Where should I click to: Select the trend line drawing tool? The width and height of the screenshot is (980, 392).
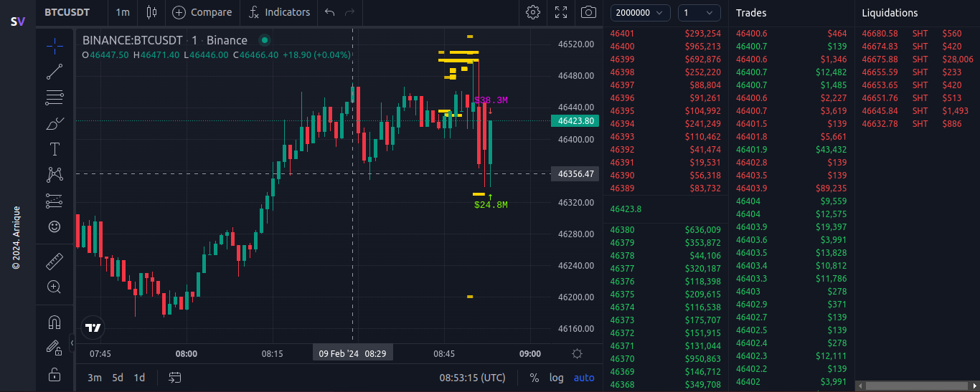pos(55,71)
